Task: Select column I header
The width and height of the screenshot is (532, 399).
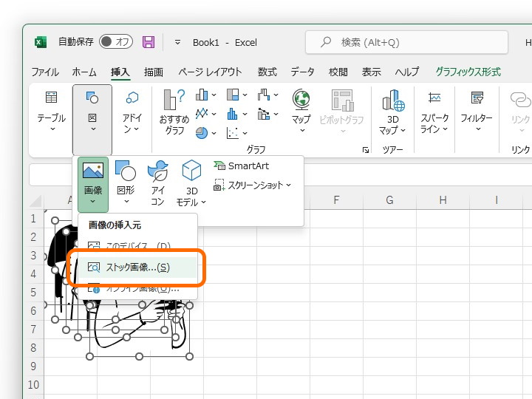Action: [x=497, y=200]
